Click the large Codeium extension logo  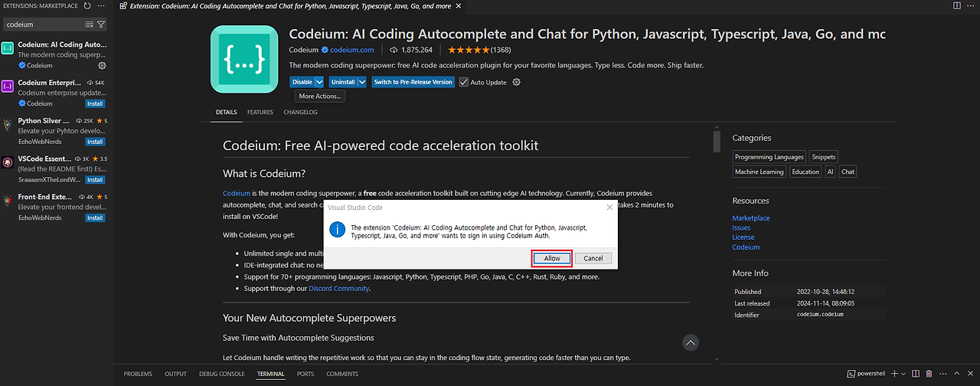(244, 60)
